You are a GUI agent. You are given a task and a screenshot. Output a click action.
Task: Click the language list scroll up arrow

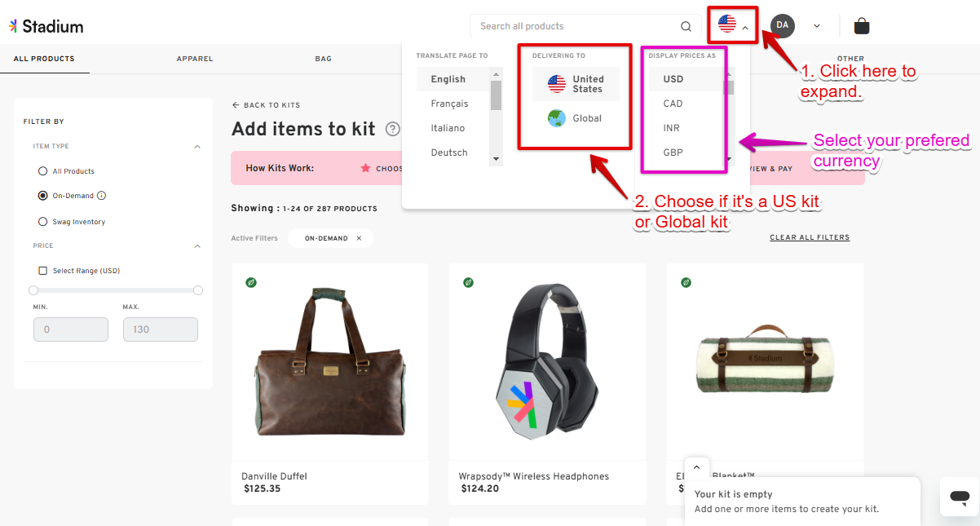pyautogui.click(x=496, y=74)
